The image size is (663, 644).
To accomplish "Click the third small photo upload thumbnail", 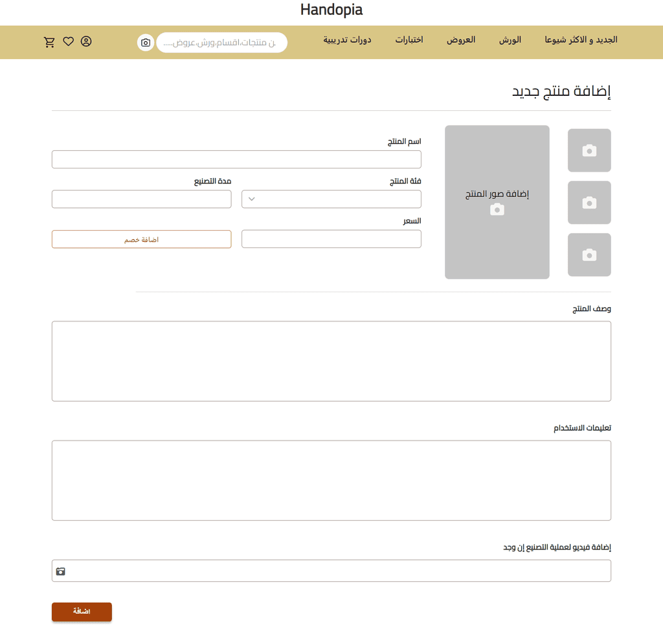I will pyautogui.click(x=589, y=255).
